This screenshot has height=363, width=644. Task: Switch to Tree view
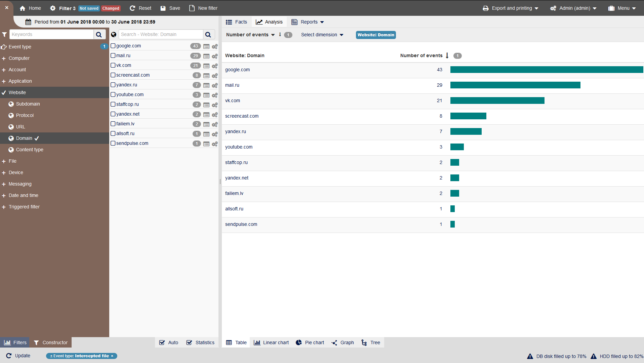coord(371,342)
